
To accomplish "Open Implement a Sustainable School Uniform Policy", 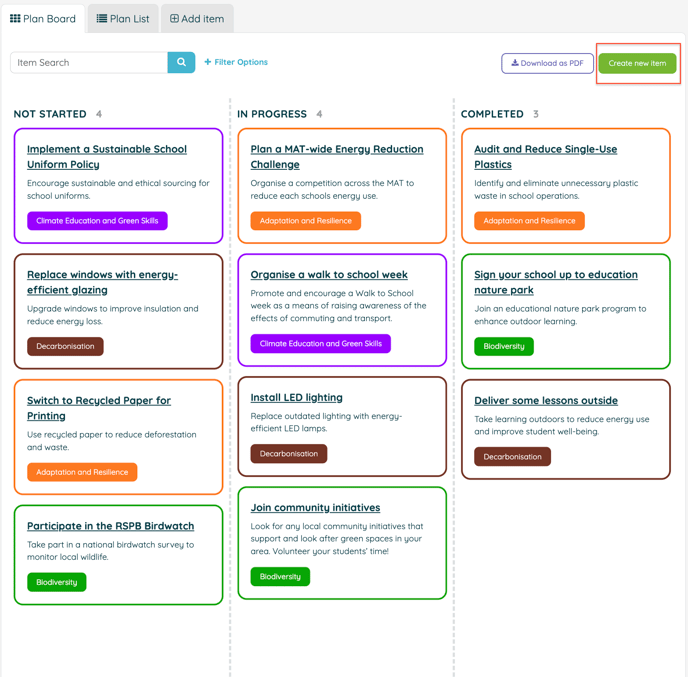I will pyautogui.click(x=107, y=157).
